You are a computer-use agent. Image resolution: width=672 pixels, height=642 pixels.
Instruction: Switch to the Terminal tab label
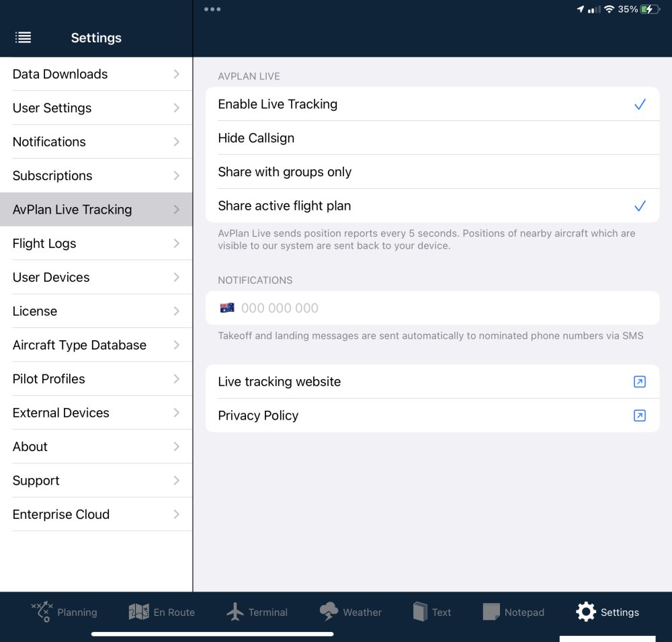click(x=268, y=612)
